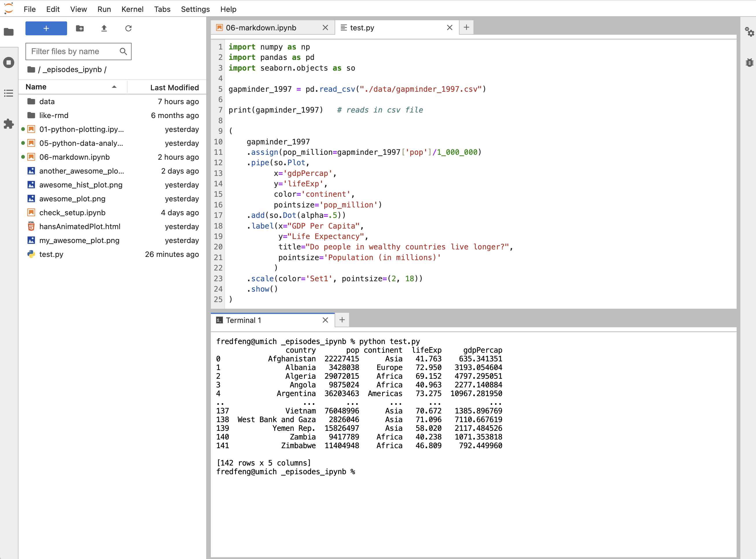Open the Running Terminals and Kernels panel
This screenshot has width=756, height=559.
coord(9,62)
